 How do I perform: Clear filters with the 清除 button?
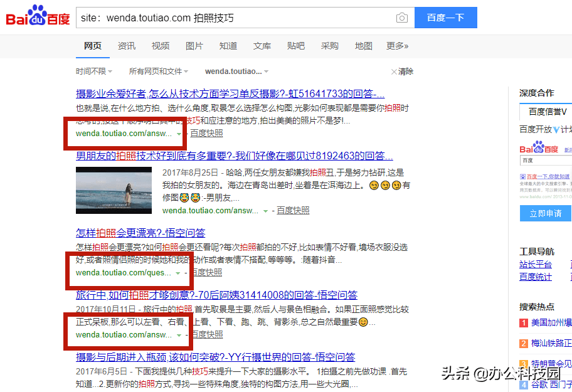(x=402, y=72)
